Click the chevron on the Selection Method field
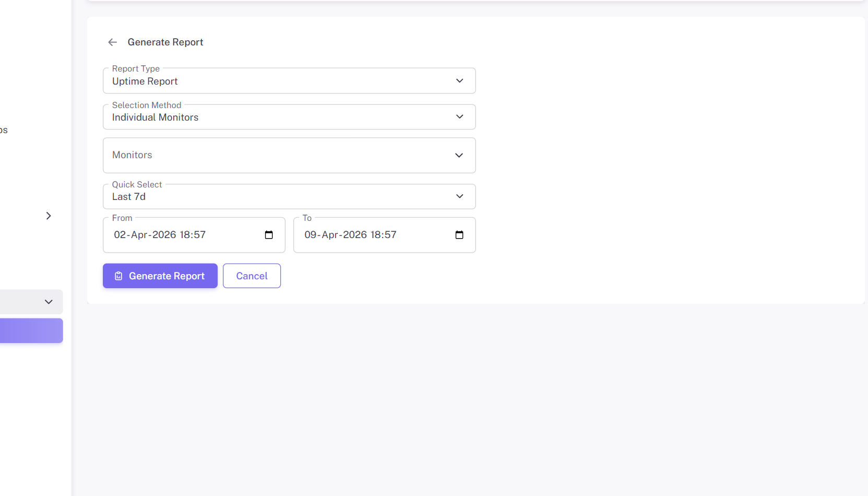 pyautogui.click(x=460, y=116)
